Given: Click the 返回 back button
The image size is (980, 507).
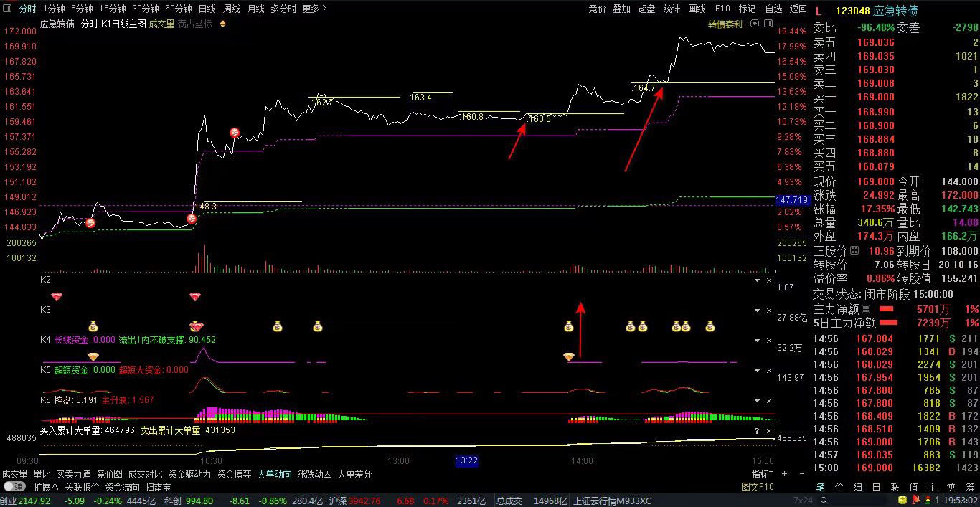Looking at the screenshot, I should click(x=798, y=9).
